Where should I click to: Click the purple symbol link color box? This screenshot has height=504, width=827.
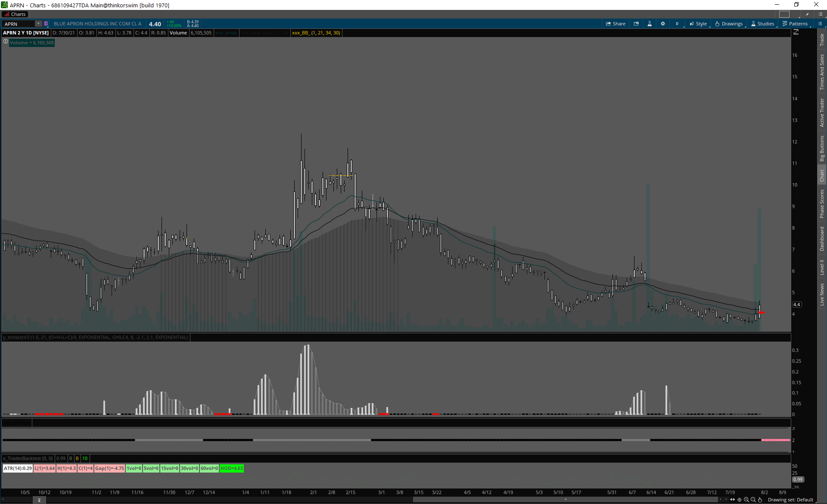46,24
